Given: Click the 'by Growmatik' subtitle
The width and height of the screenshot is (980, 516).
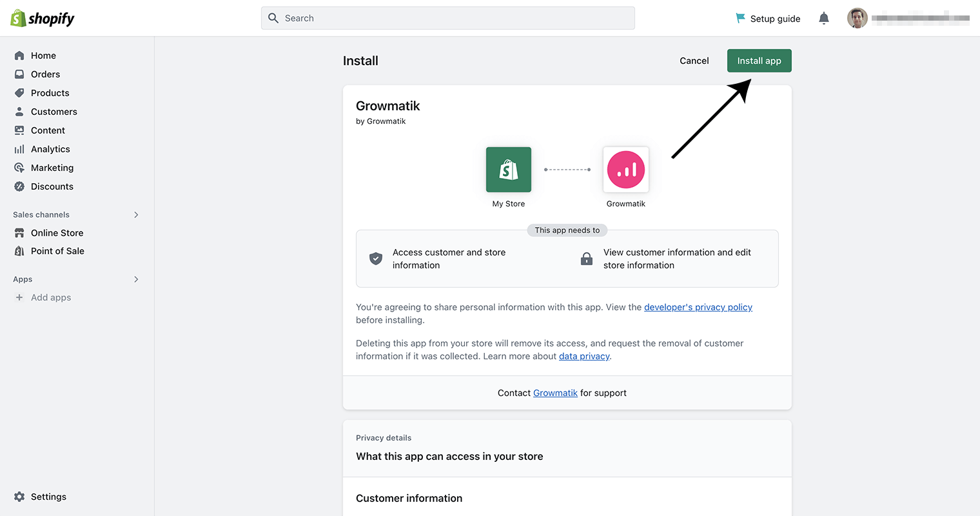Looking at the screenshot, I should coord(380,121).
